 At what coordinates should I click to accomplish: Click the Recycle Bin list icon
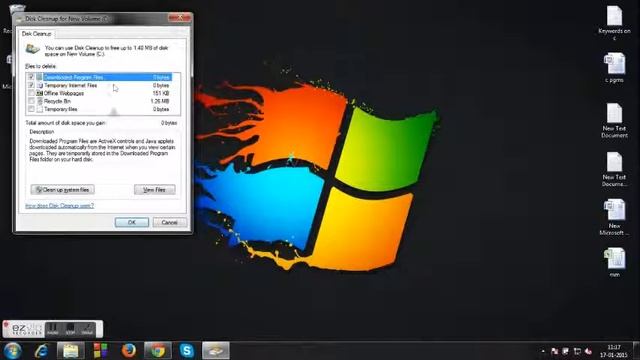pyautogui.click(x=40, y=101)
